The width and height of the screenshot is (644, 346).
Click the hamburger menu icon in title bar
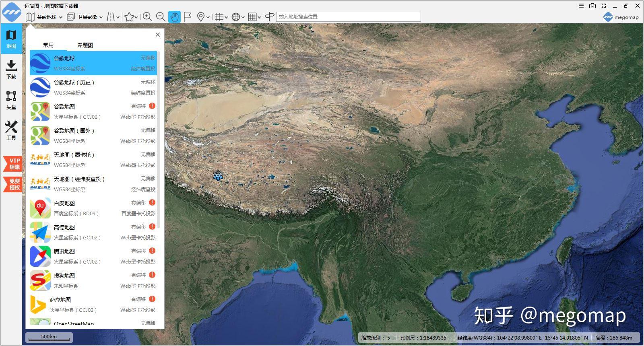(581, 6)
